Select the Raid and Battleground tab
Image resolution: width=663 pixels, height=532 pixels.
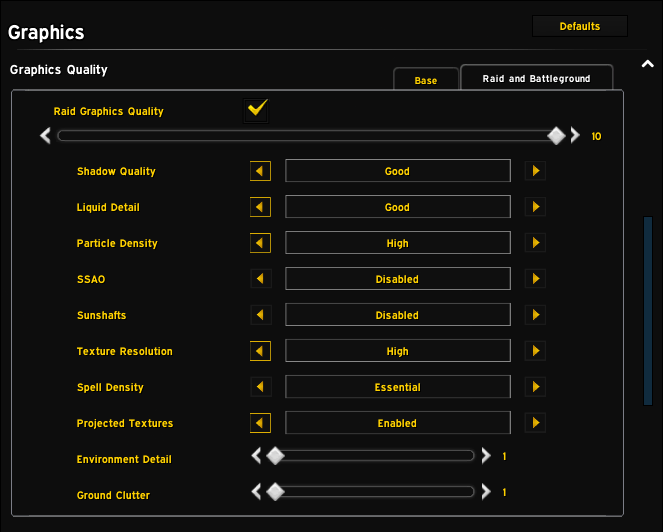[536, 78]
